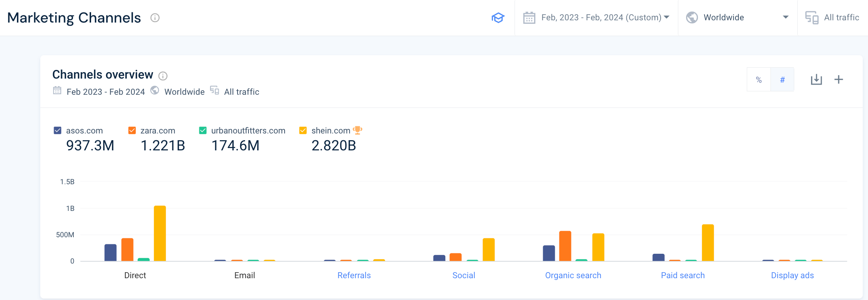Click shein.com yellow Social bar
Viewport: 868px width, 300px height.
pyautogui.click(x=489, y=250)
